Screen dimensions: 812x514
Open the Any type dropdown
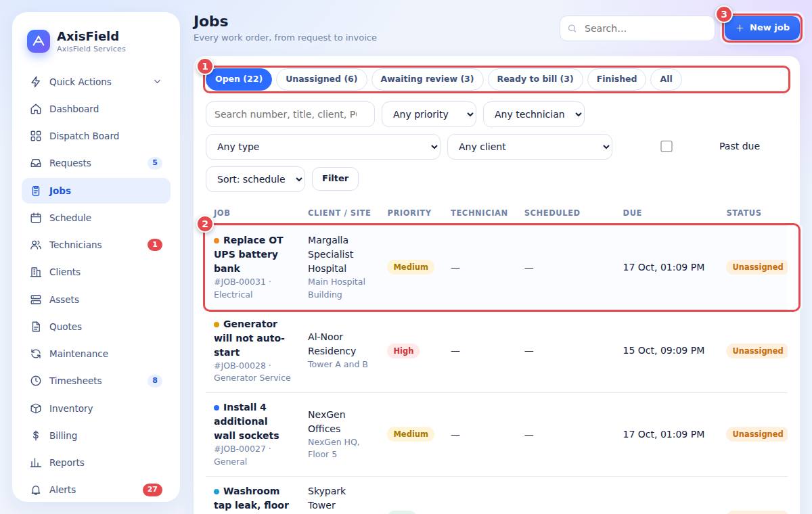pos(323,147)
